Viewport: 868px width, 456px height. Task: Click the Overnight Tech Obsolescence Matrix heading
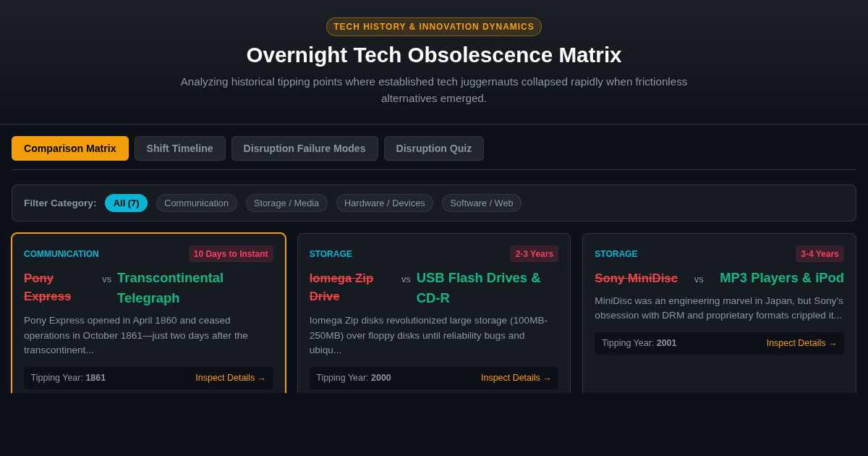[434, 55]
